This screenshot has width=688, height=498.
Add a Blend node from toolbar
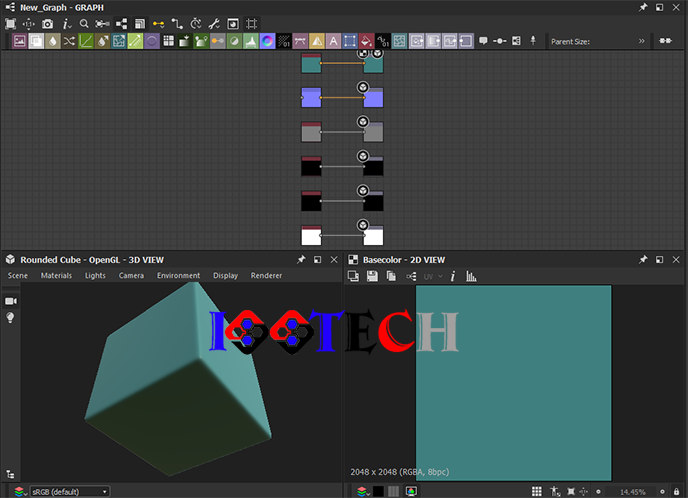point(36,41)
